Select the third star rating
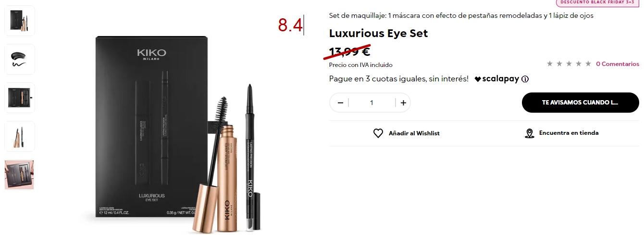 coord(569,64)
